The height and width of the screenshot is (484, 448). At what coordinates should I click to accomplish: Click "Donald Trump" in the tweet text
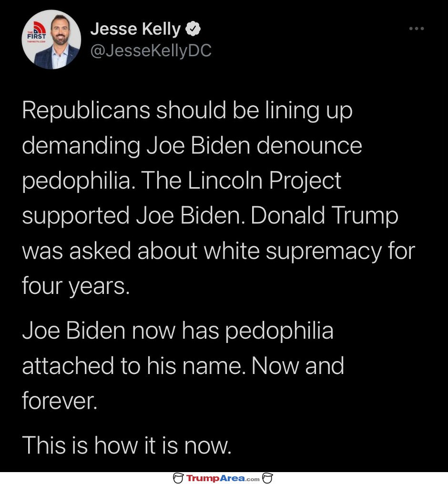point(325,215)
